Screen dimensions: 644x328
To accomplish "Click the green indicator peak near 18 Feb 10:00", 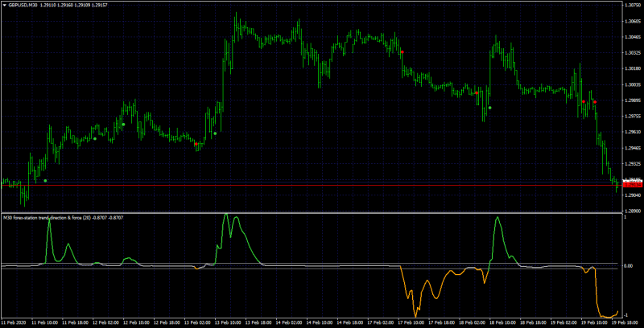I will point(497,218).
